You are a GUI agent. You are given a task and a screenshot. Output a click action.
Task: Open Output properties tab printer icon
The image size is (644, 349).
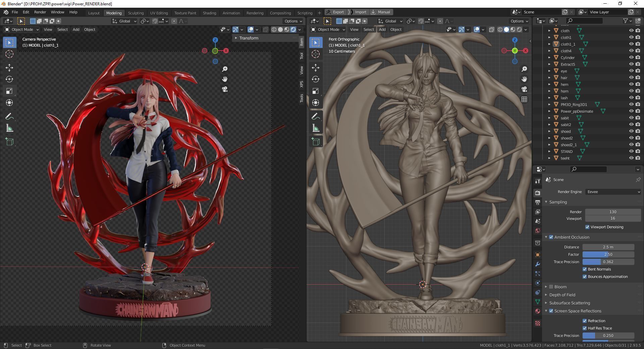pos(538,202)
